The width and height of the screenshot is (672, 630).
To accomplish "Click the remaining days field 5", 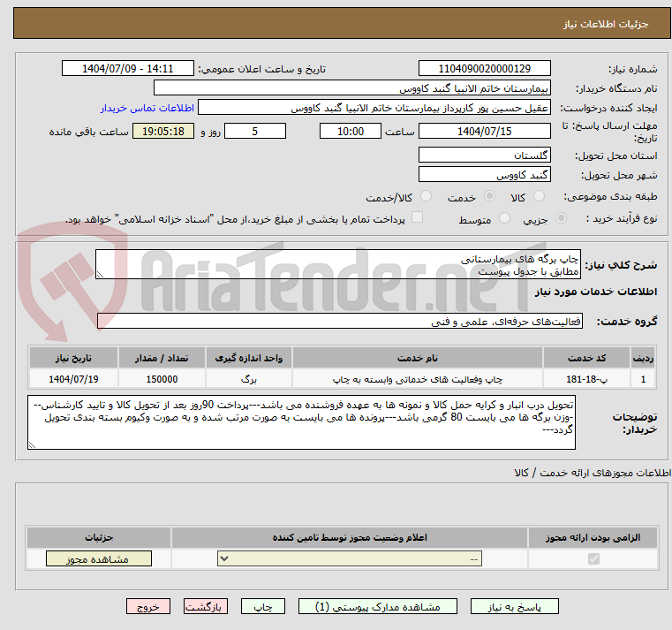I will coord(255,132).
